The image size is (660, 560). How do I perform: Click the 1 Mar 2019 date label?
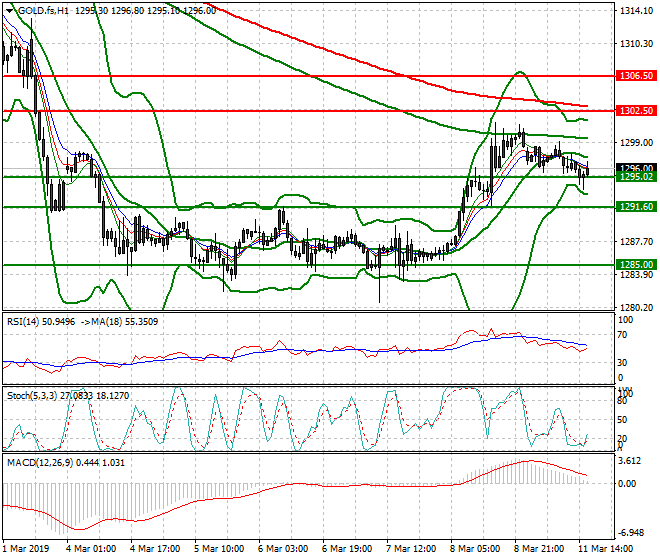26,549
